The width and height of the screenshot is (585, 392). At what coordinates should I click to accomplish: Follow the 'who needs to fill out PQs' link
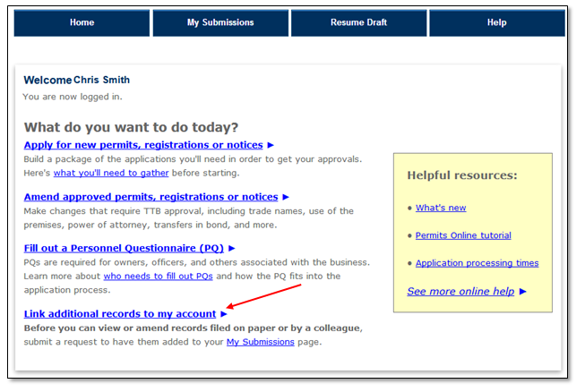158,277
